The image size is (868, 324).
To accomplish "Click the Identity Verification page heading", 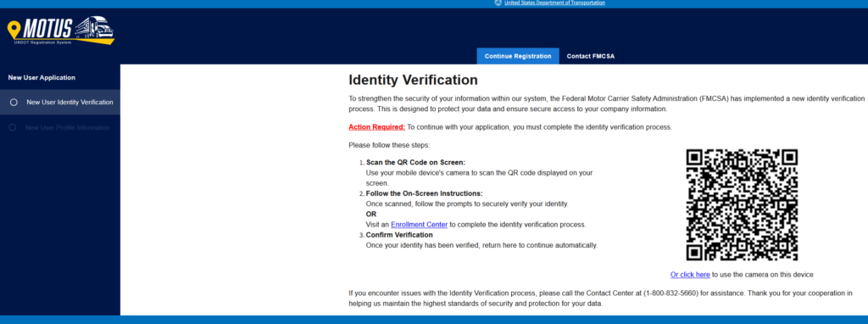I will point(413,81).
